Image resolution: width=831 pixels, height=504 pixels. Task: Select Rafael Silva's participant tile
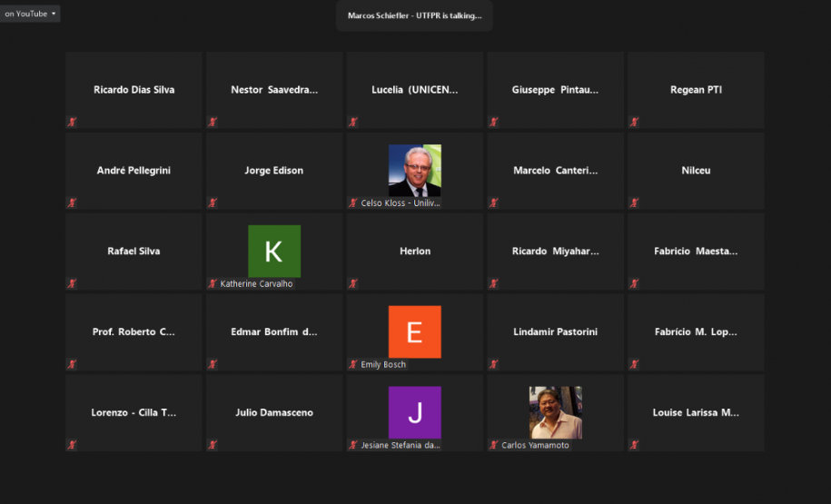134,252
